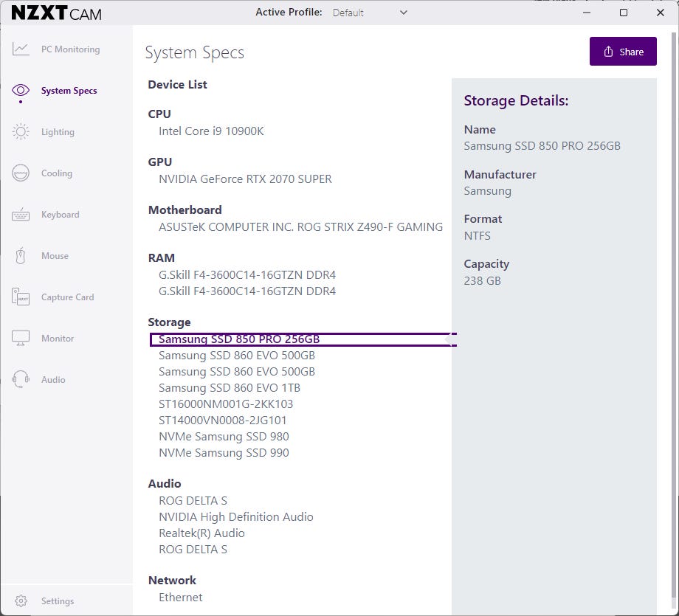The image size is (679, 616).
Task: Open the PC Monitoring section
Action: click(x=71, y=49)
